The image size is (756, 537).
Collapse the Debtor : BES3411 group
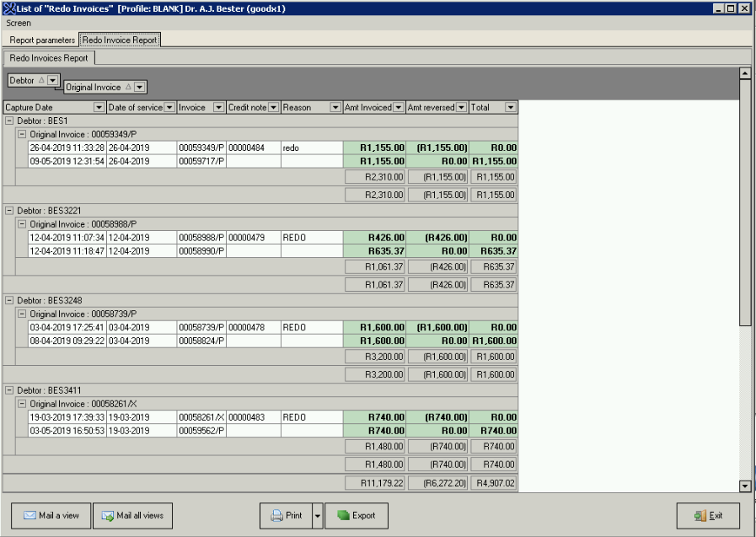point(9,391)
